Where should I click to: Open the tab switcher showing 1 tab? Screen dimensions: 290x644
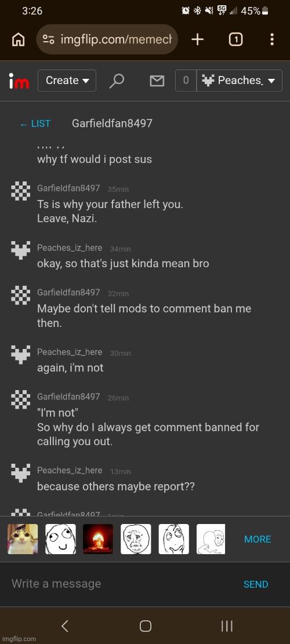pyautogui.click(x=235, y=39)
